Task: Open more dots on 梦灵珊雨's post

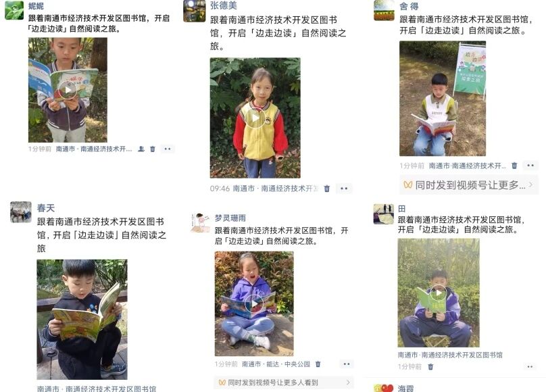Action: (x=347, y=364)
